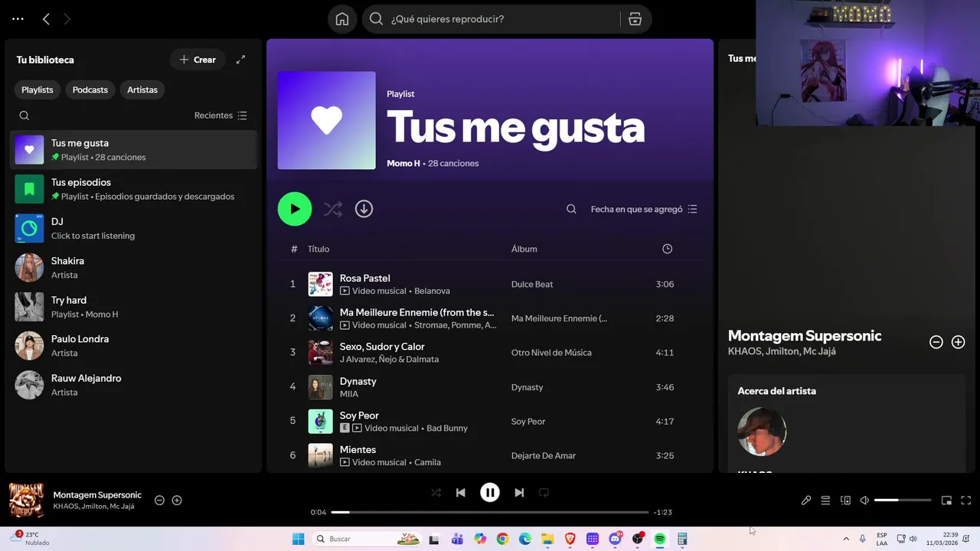
Task: Select the Playlists filter chip
Action: (38, 90)
